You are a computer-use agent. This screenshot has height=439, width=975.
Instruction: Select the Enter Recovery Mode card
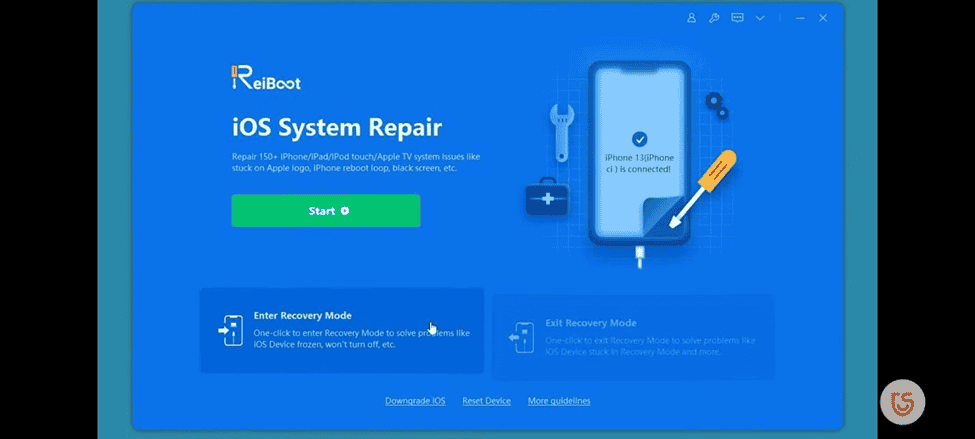coord(342,330)
